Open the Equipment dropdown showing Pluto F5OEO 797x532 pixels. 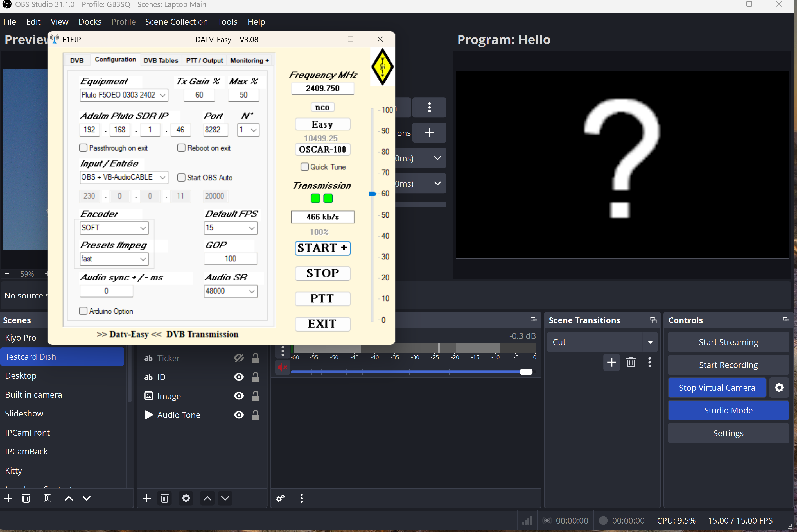124,95
